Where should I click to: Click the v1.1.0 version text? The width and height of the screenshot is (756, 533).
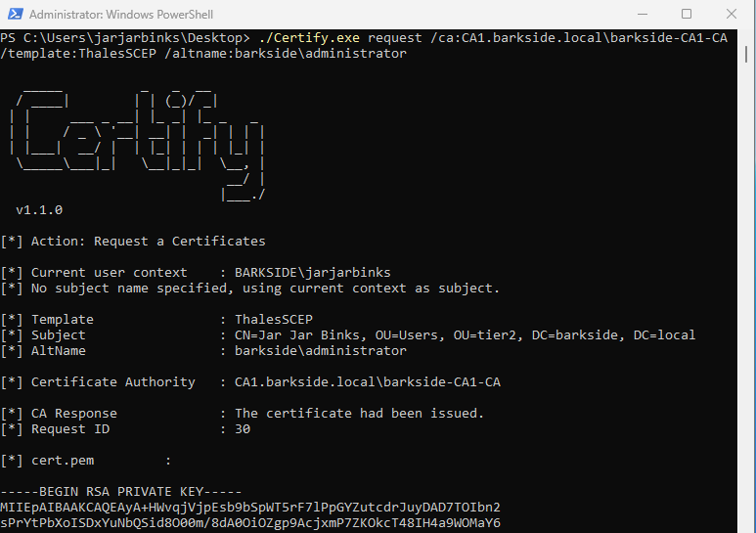[x=39, y=210]
